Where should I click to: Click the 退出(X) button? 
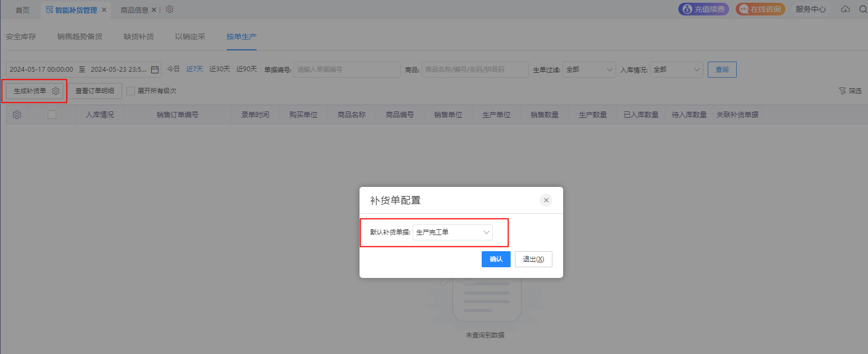pyautogui.click(x=534, y=259)
